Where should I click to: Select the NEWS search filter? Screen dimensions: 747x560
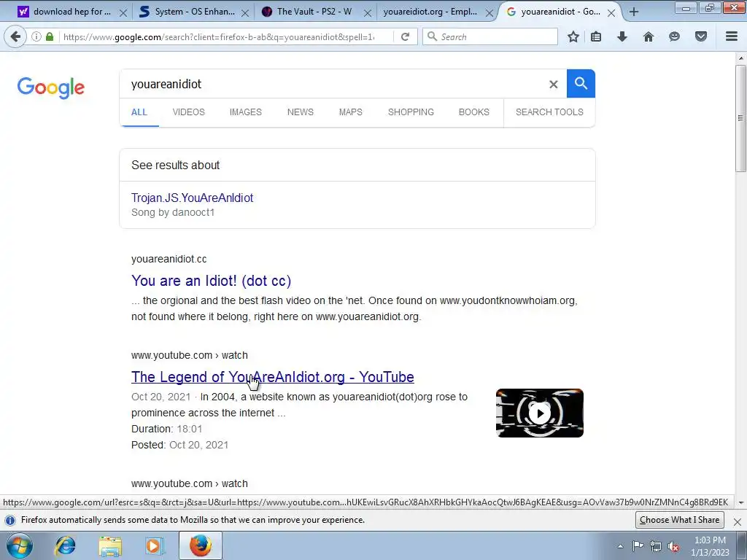point(300,112)
